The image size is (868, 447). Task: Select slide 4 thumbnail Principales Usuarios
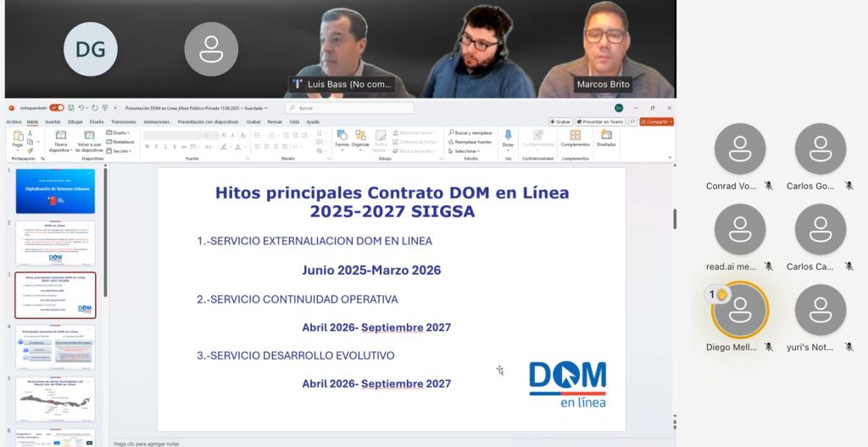55,347
